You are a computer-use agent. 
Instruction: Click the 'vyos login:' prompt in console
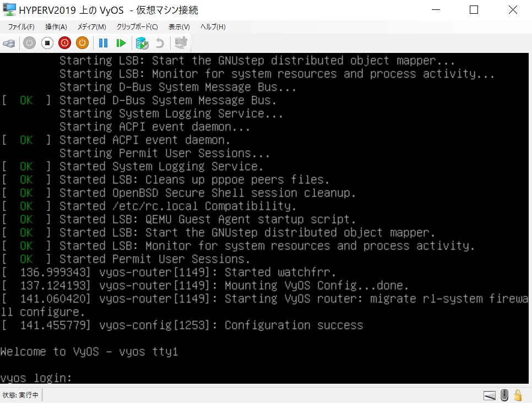click(x=36, y=378)
